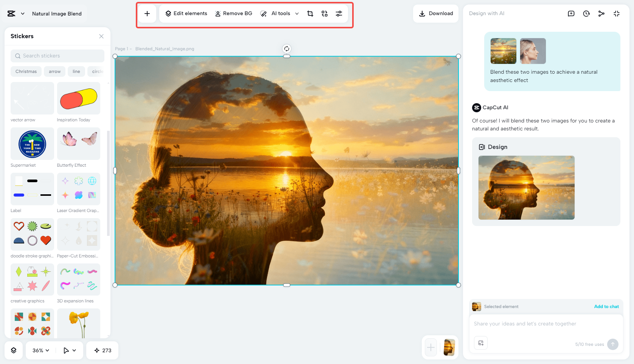Open the chat history icon
Screen dimensions: 634x364
tap(586, 13)
